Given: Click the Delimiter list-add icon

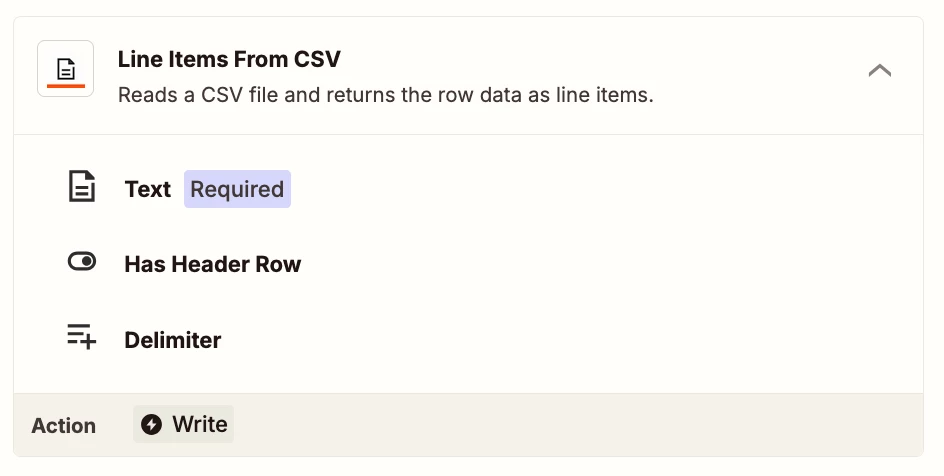Looking at the screenshot, I should pyautogui.click(x=81, y=336).
